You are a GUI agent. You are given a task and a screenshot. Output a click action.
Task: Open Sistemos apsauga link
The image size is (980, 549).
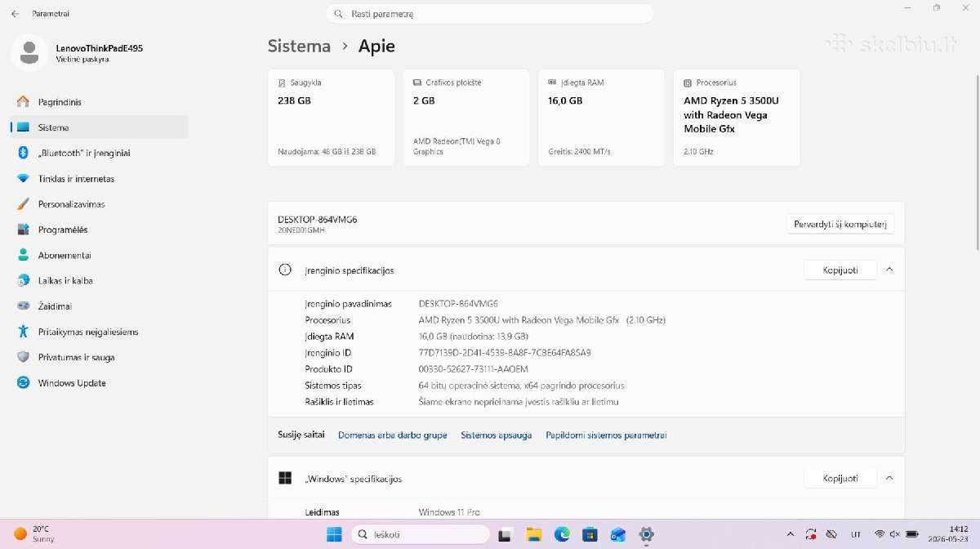coord(497,435)
